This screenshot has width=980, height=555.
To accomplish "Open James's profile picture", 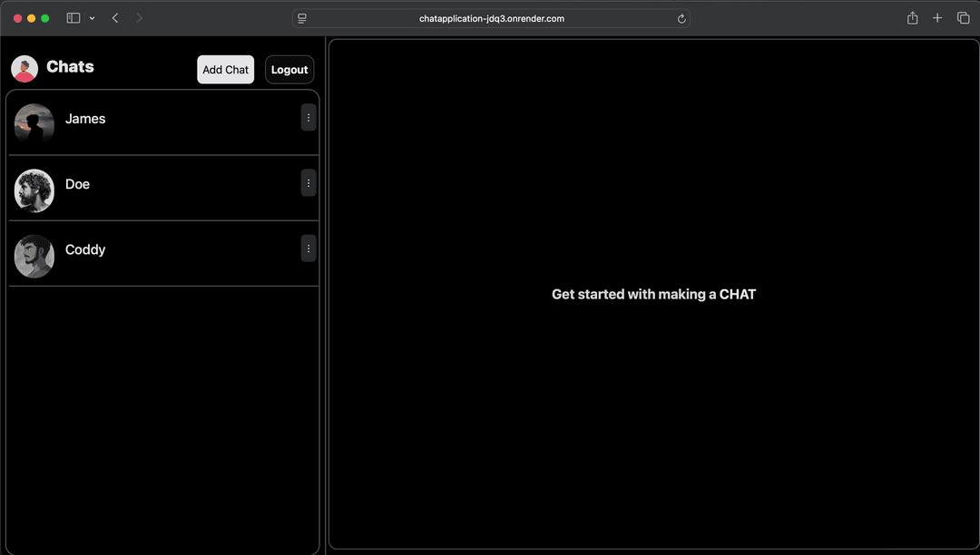I will [x=34, y=125].
